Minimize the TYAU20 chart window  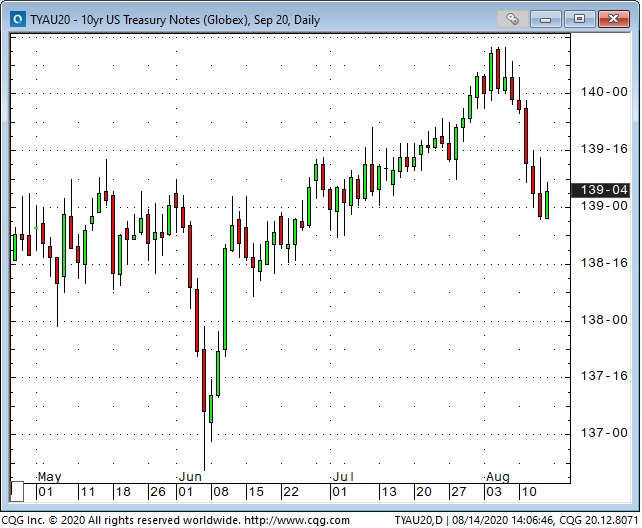tap(546, 19)
